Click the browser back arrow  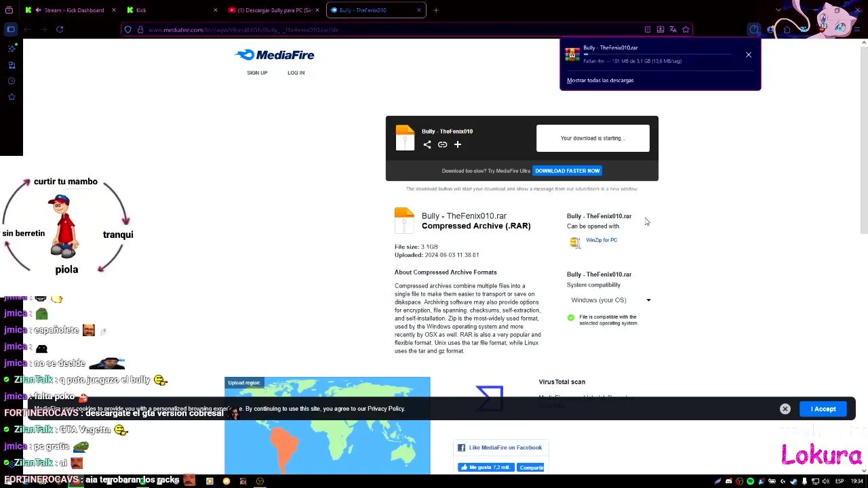[27, 29]
